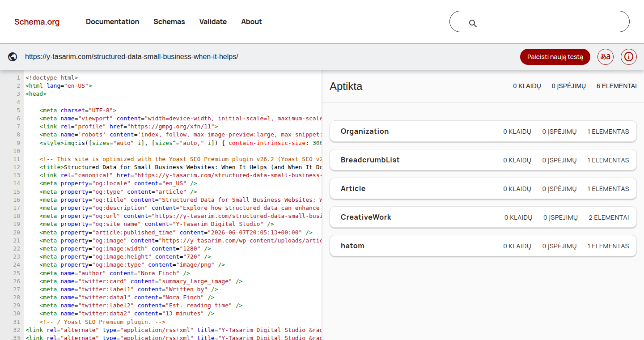The image size is (644, 340).
Task: Click the link rel canonical code line
Action: [181, 175]
